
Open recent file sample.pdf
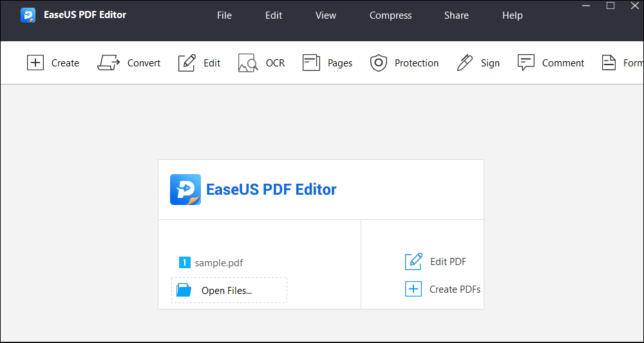pyautogui.click(x=219, y=263)
